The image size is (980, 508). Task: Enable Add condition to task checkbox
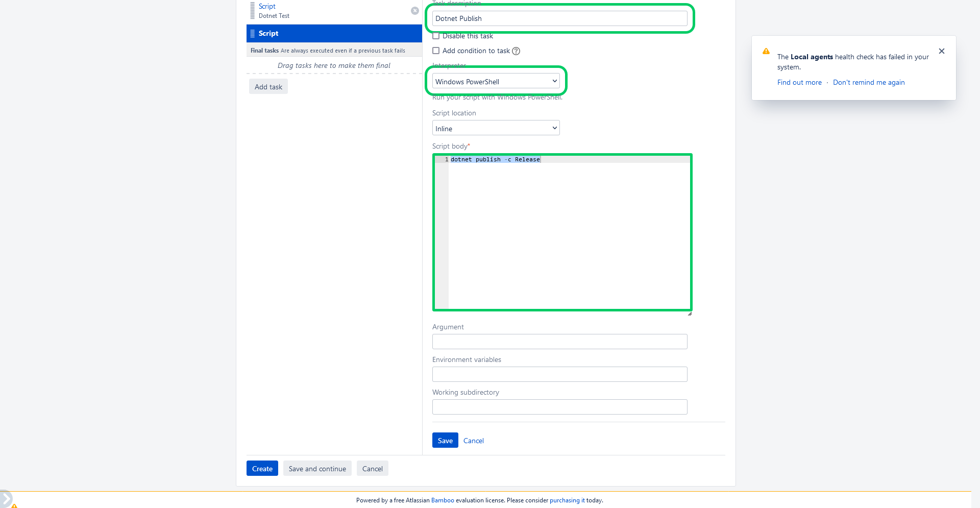pyautogui.click(x=436, y=51)
